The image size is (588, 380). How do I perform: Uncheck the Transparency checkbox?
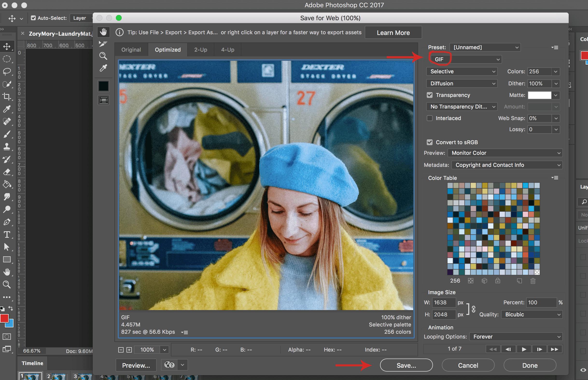(430, 95)
